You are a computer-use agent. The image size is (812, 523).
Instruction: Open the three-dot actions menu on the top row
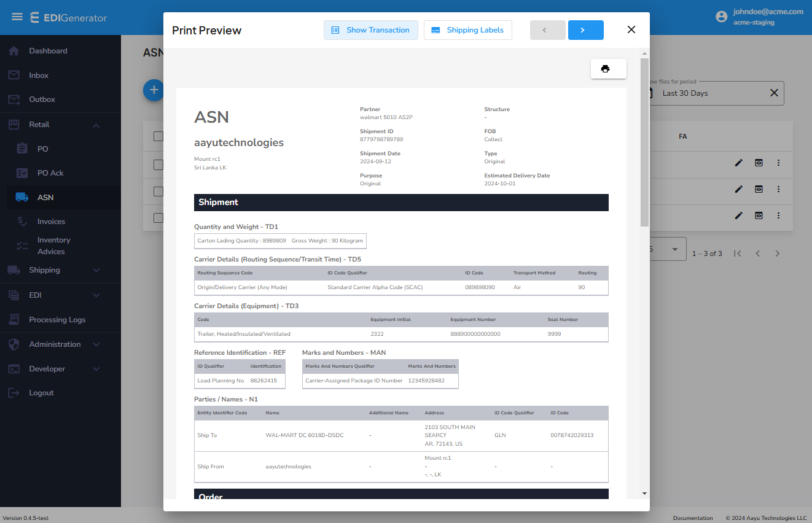(x=779, y=163)
